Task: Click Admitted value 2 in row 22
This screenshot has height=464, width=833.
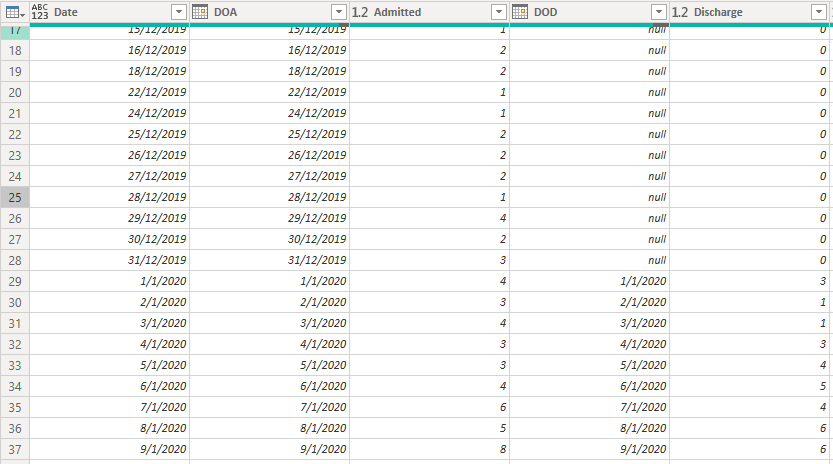Action: tap(429, 134)
